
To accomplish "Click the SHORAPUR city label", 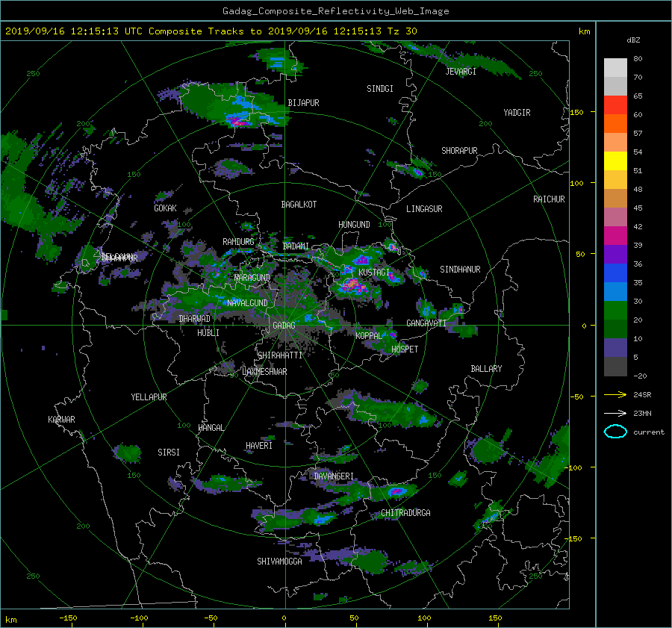I will pos(459,151).
